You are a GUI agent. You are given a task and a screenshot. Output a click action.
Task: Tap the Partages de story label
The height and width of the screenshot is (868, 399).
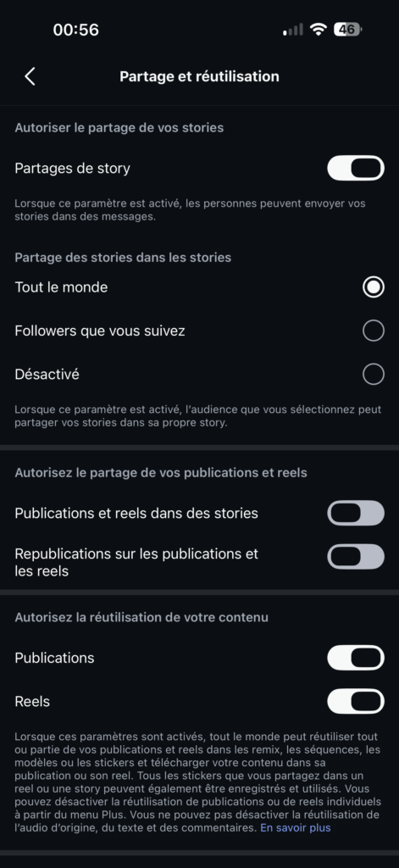(73, 169)
